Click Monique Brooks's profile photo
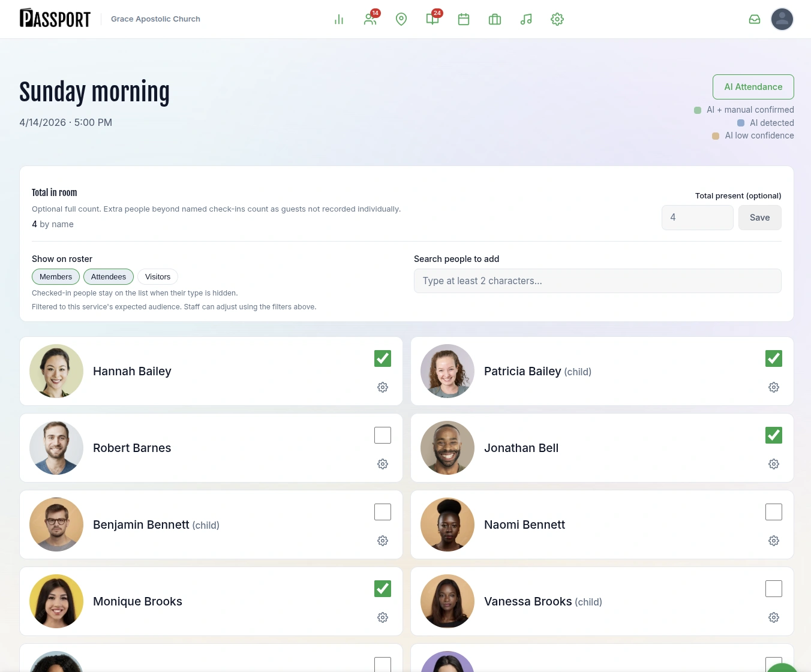The height and width of the screenshot is (672, 811). [56, 601]
